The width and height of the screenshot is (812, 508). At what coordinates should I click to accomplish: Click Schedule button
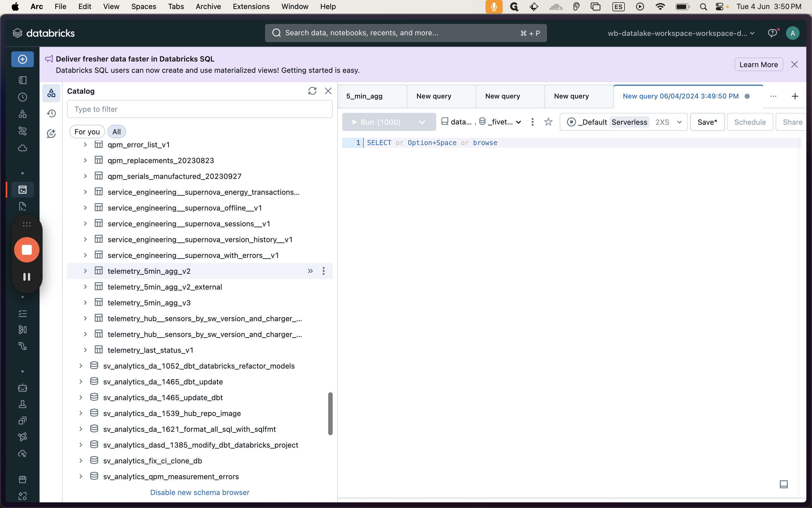tap(750, 122)
